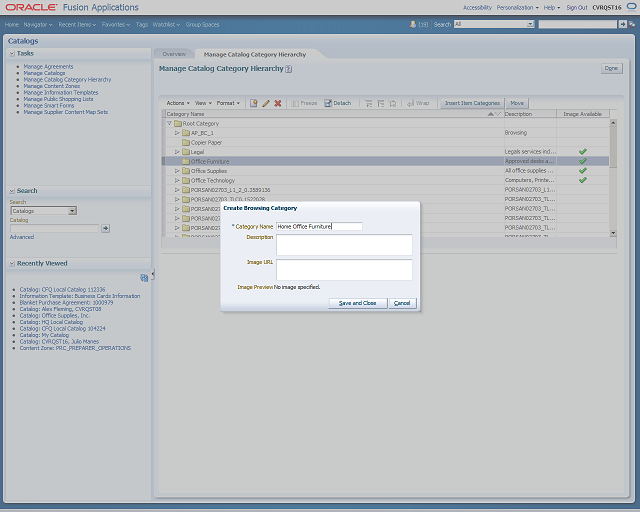640x512 pixels.
Task: Click the third tree icon before Wrap
Action: point(393,103)
